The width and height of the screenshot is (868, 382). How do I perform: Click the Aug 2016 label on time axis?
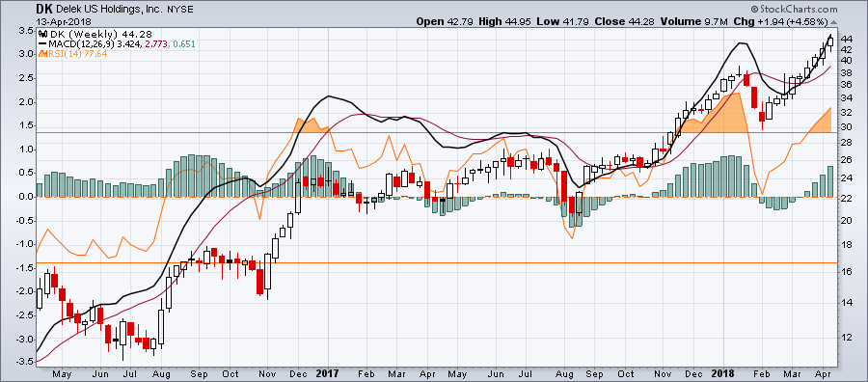[157, 373]
